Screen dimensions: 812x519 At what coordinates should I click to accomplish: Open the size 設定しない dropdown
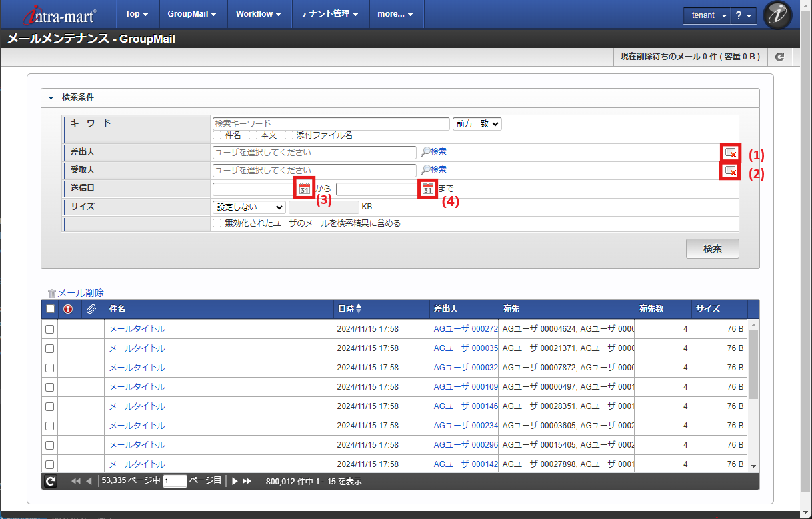coord(249,207)
